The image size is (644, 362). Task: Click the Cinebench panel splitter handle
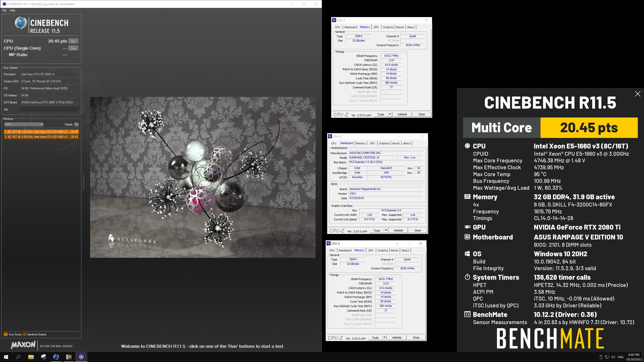[x=84, y=182]
